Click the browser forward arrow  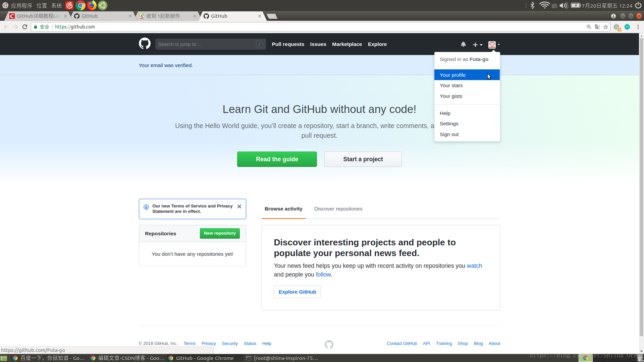click(15, 27)
